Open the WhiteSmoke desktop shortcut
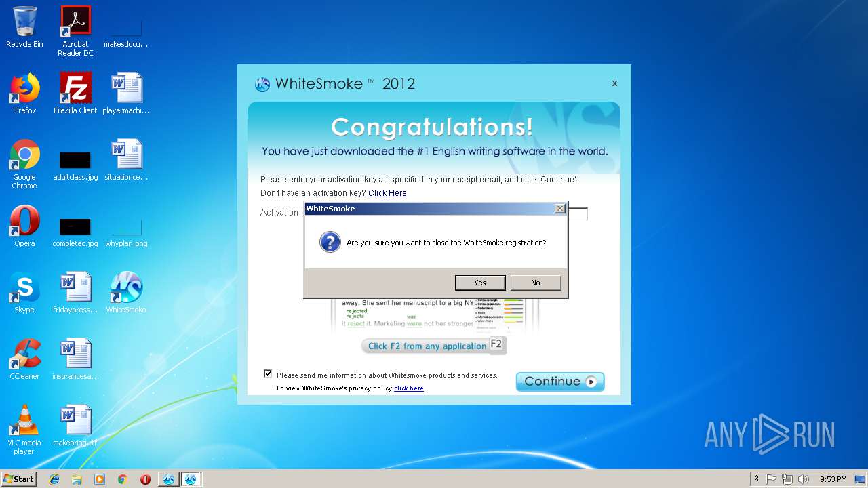This screenshot has height=488, width=868. [x=126, y=293]
